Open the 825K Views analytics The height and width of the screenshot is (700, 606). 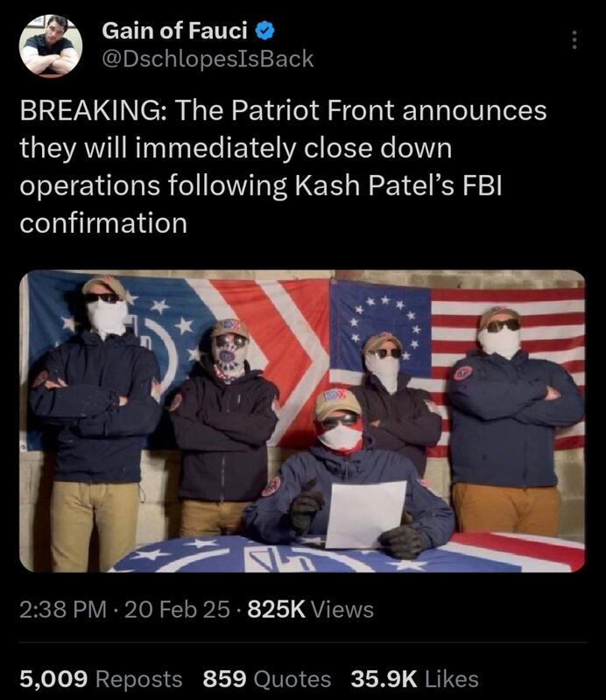tap(311, 609)
